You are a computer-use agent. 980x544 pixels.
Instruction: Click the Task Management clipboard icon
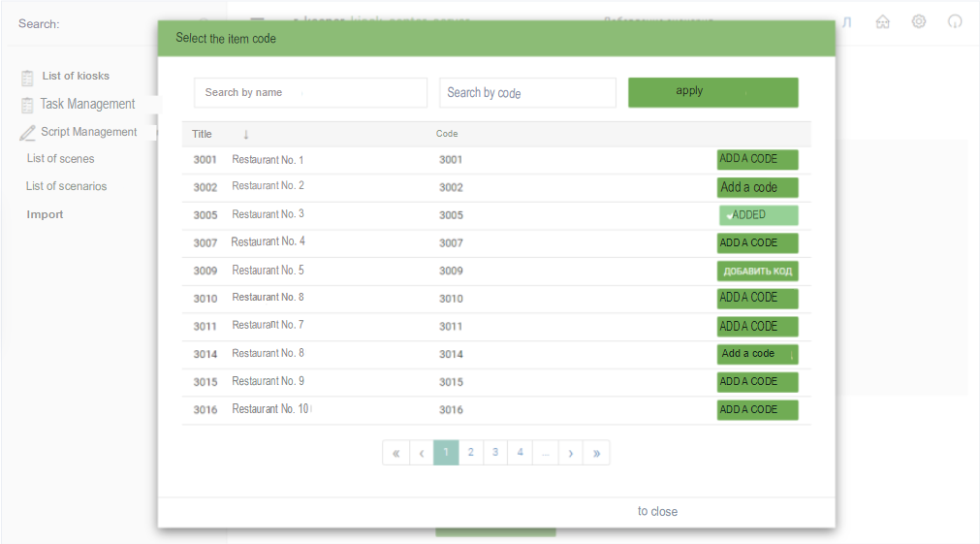pos(27,104)
